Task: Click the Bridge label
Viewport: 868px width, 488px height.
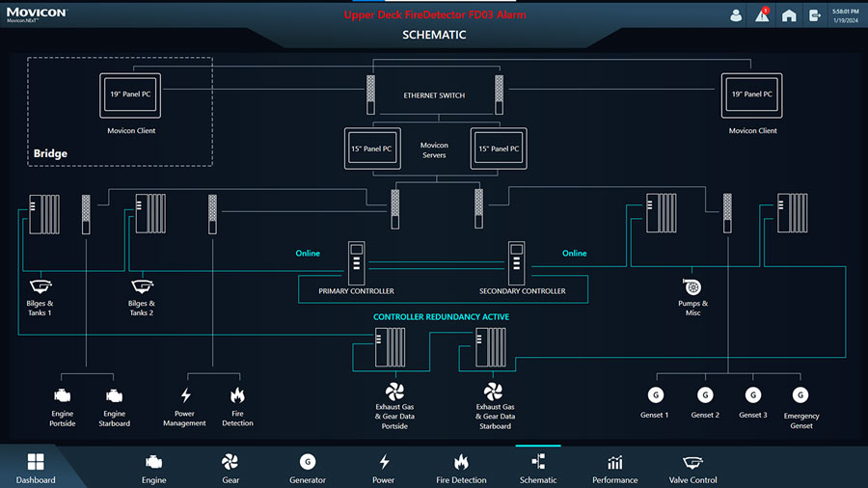Action: click(x=50, y=153)
